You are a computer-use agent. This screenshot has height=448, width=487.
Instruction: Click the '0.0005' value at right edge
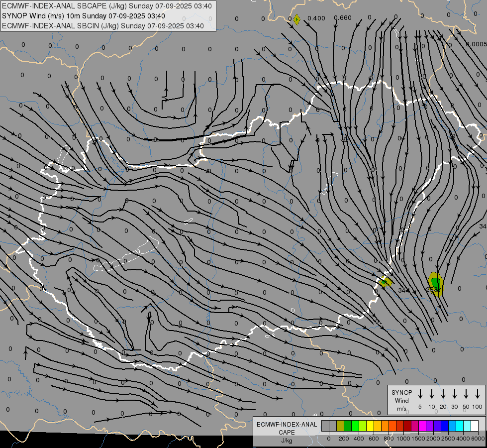click(476, 44)
